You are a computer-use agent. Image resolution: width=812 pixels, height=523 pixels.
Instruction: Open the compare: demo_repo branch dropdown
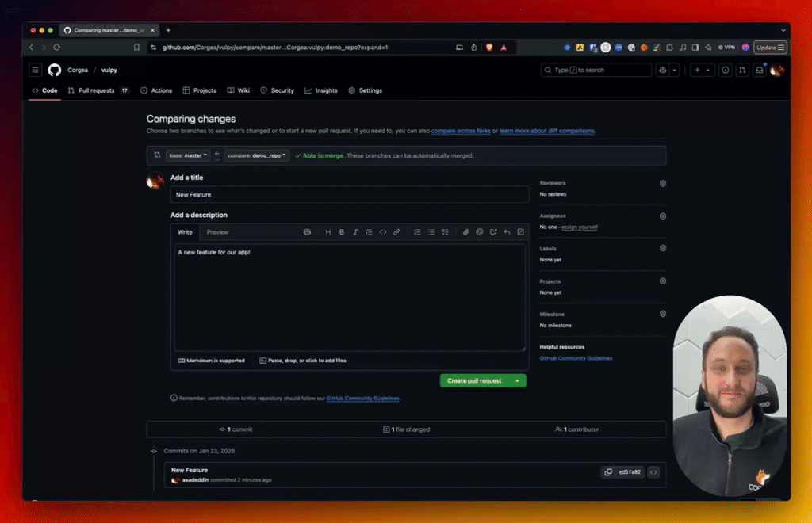pos(257,155)
